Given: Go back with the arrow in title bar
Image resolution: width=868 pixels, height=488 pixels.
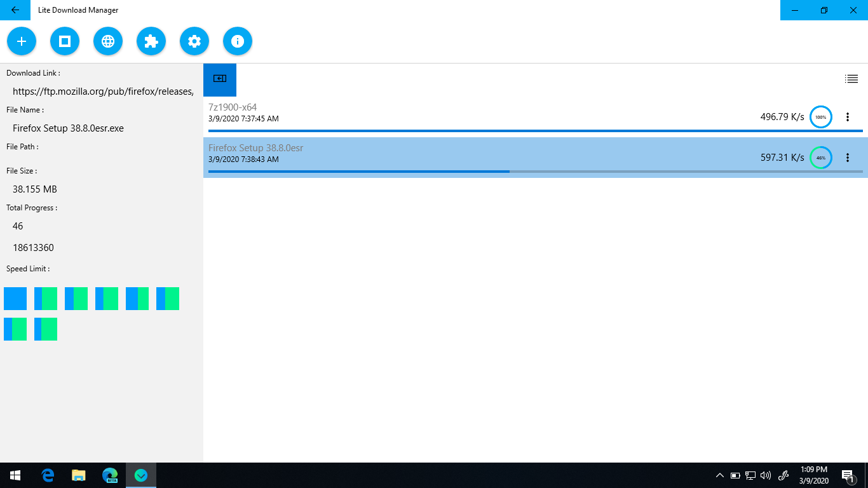Looking at the screenshot, I should (15, 10).
